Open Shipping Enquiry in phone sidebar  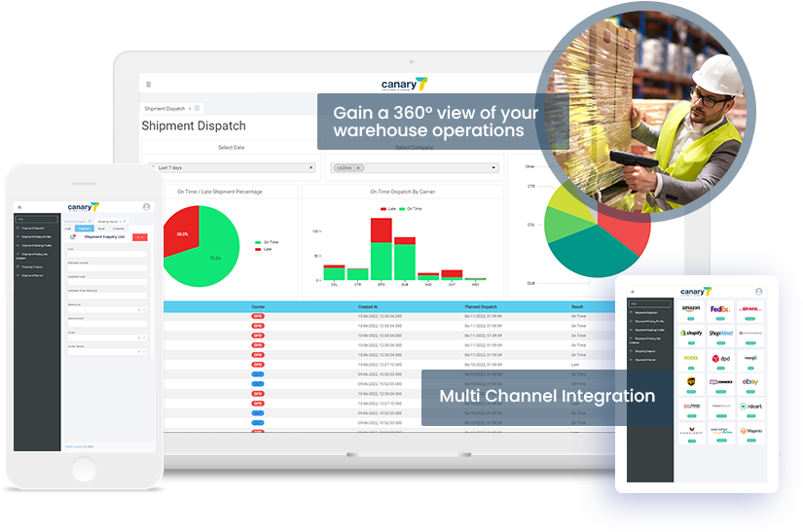pos(29,266)
